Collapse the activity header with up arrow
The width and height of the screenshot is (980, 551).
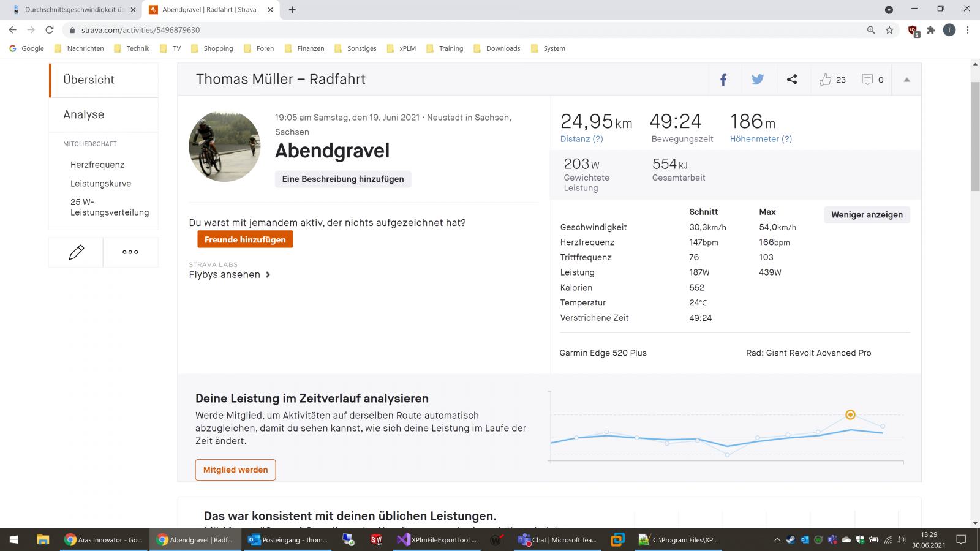tap(907, 80)
